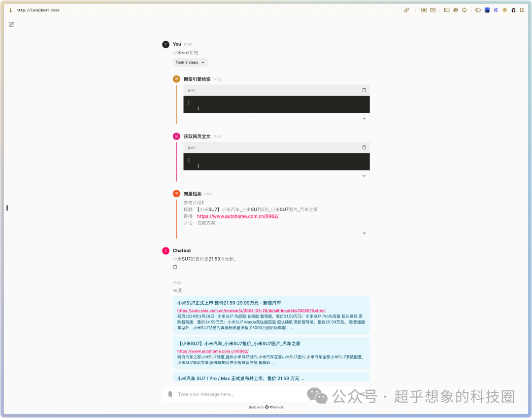The image size is (532, 418).
Task: Click the purple star extension icon
Action: coord(496,10)
